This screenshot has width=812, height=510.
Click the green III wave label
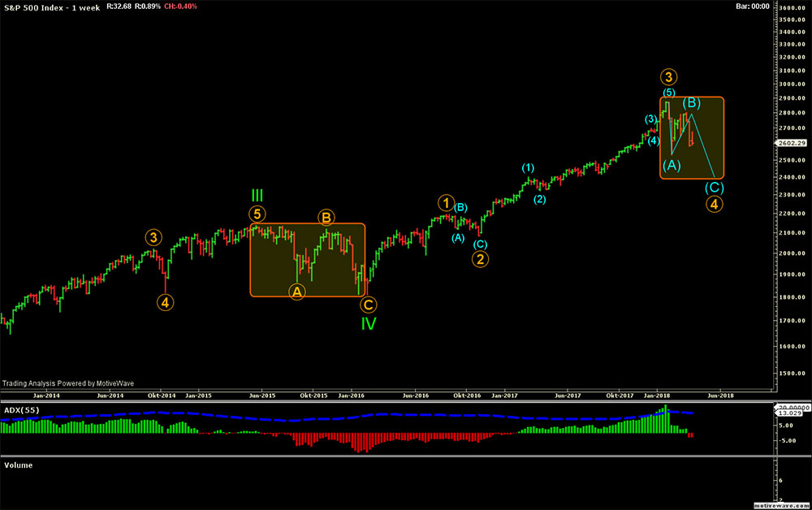coord(257,196)
